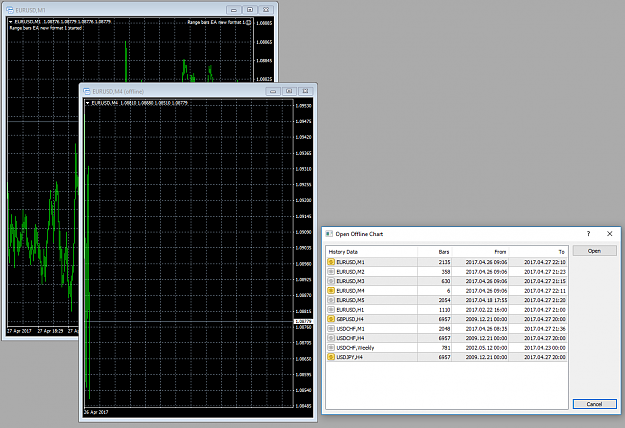This screenshot has width=625, height=428.
Task: Click the Cancel button in dialog
Action: pyautogui.click(x=594, y=404)
